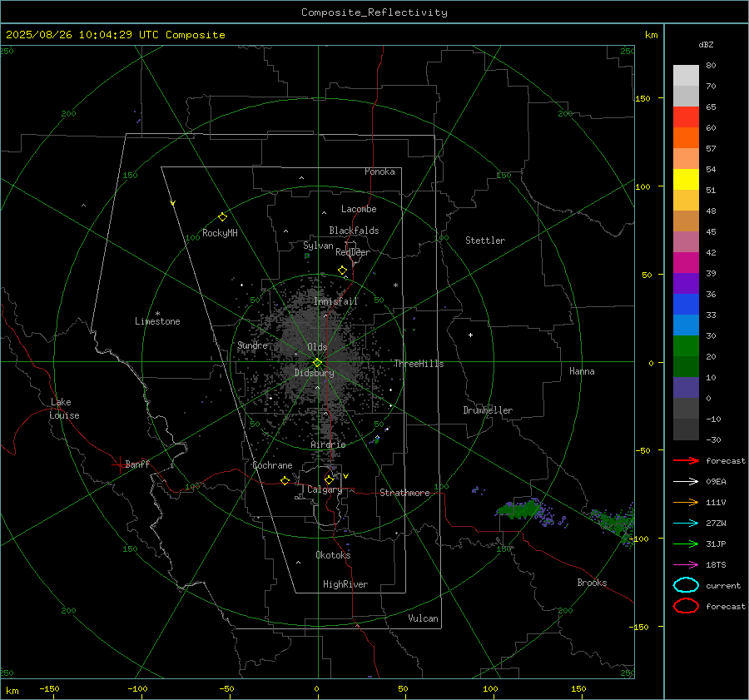Click the red cross marker at Banff

(119, 464)
